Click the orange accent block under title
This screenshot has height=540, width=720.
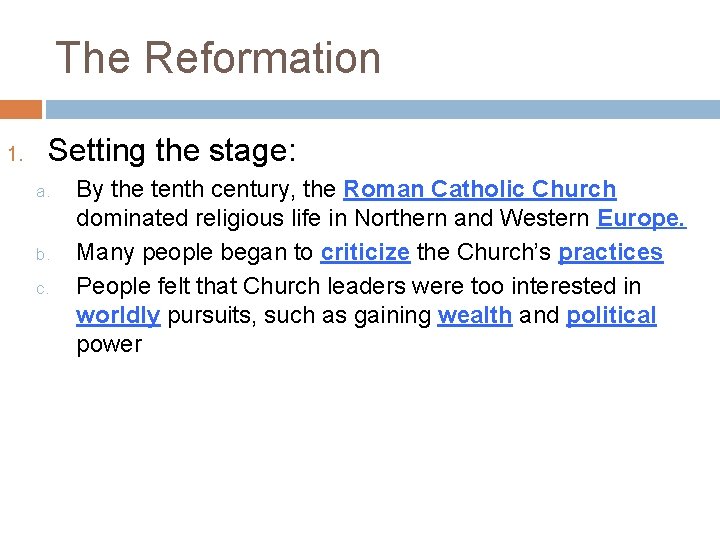click(x=21, y=109)
